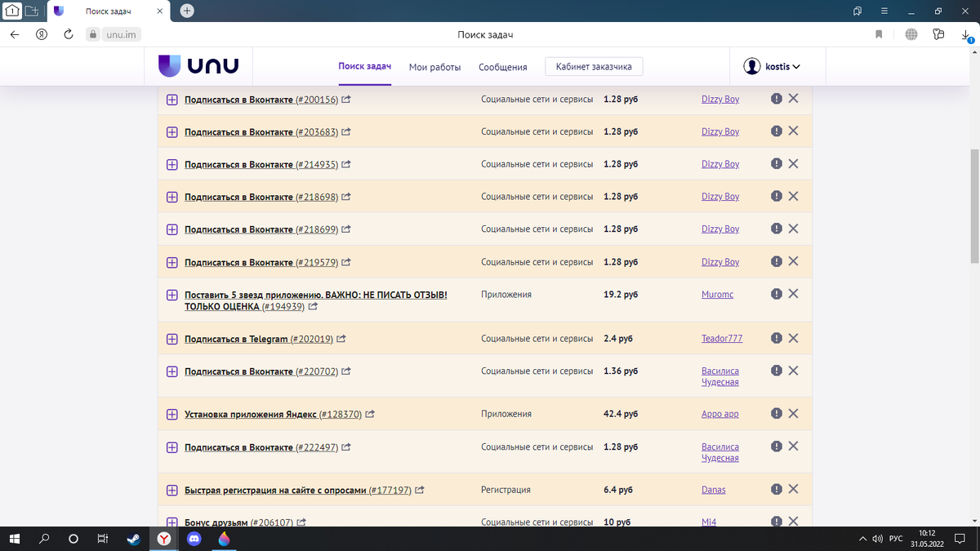Expand the Telegram task #202019

[x=171, y=339]
